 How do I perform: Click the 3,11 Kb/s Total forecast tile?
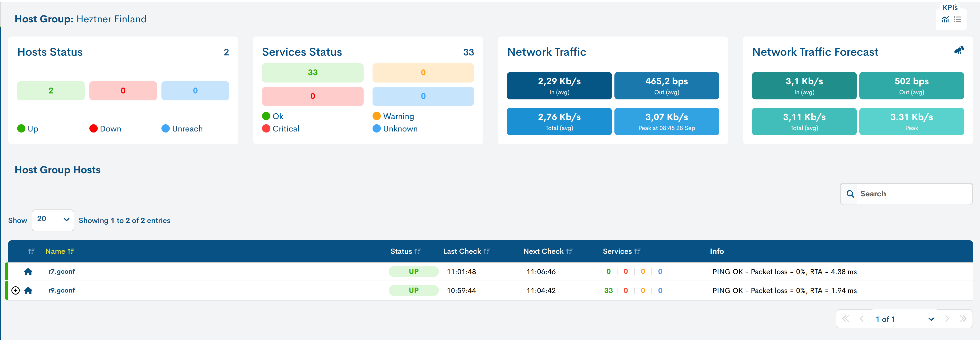(x=804, y=122)
